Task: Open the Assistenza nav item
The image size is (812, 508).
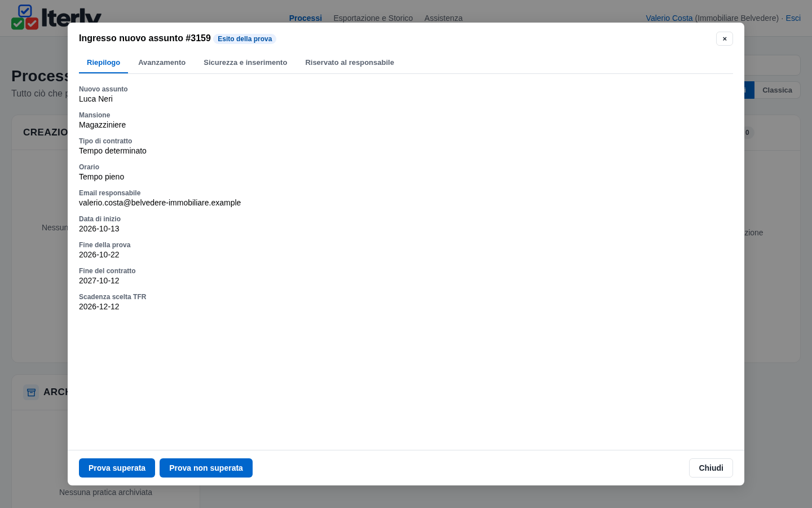Action: pyautogui.click(x=443, y=18)
